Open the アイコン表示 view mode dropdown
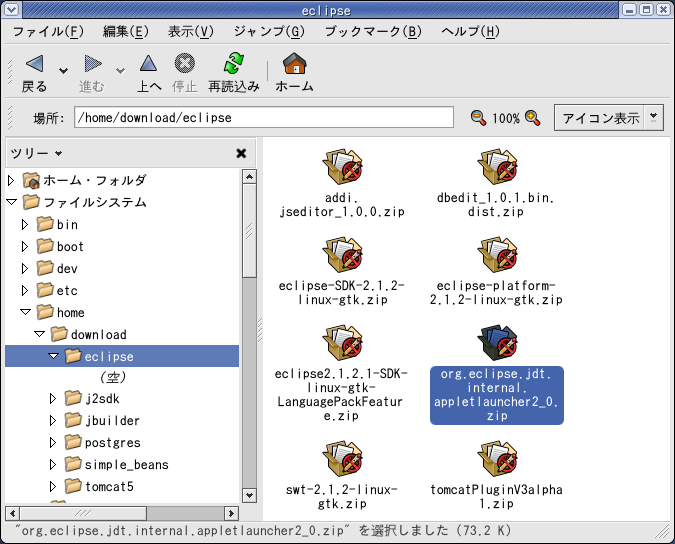 click(653, 117)
